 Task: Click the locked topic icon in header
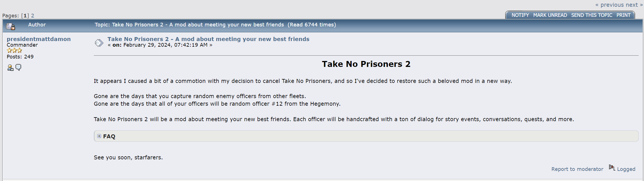11,26
